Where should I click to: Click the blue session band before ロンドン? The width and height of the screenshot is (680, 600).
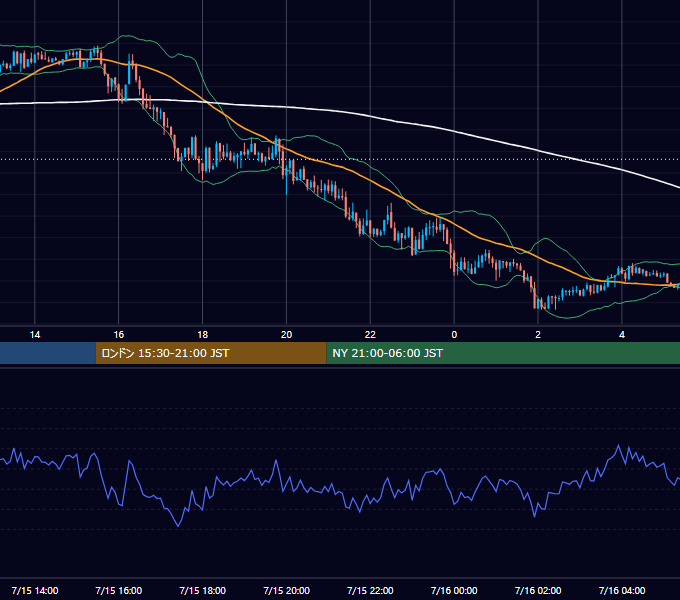(x=48, y=353)
